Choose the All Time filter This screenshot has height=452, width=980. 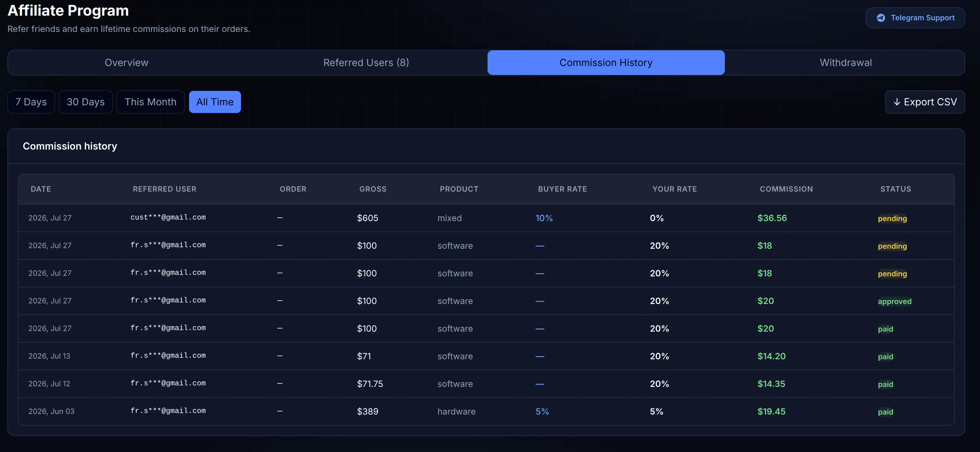215,102
